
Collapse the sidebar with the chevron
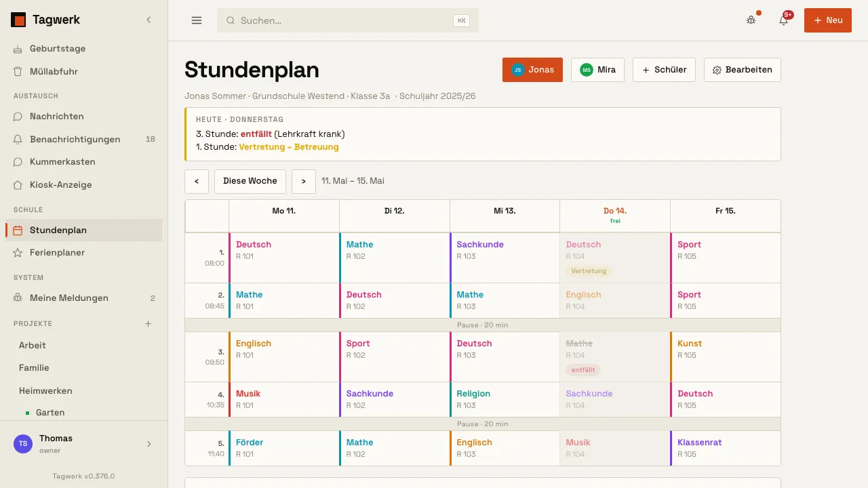[149, 20]
